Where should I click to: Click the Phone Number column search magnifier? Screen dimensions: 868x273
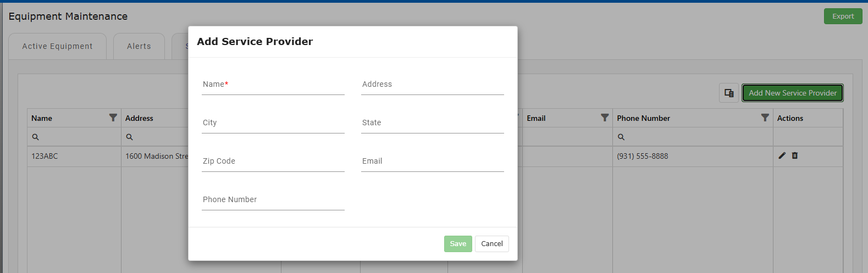click(x=621, y=137)
